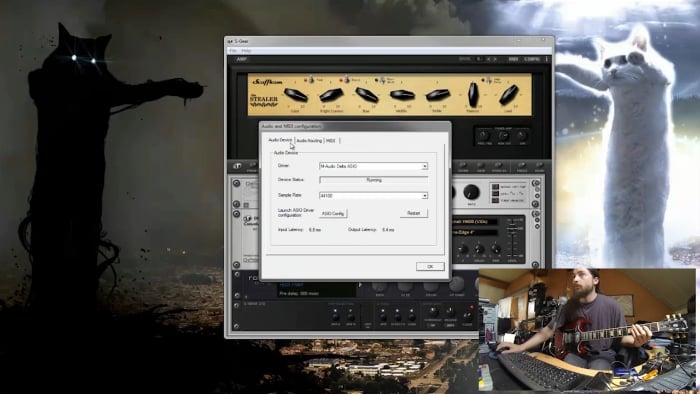Click the first knob in the Power Amp section

483,135
